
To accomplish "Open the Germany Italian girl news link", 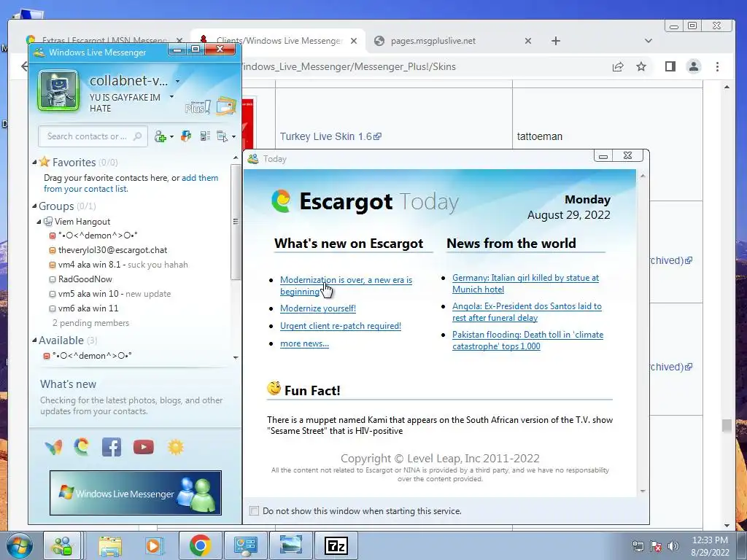I will (525, 284).
